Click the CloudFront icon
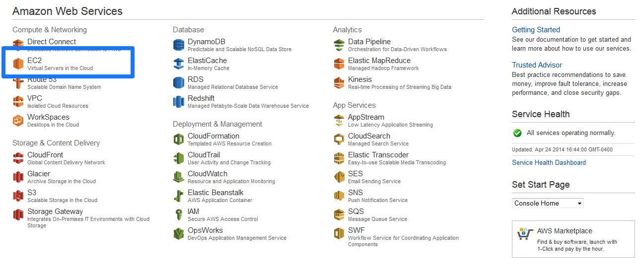644x278 pixels. click(x=18, y=158)
